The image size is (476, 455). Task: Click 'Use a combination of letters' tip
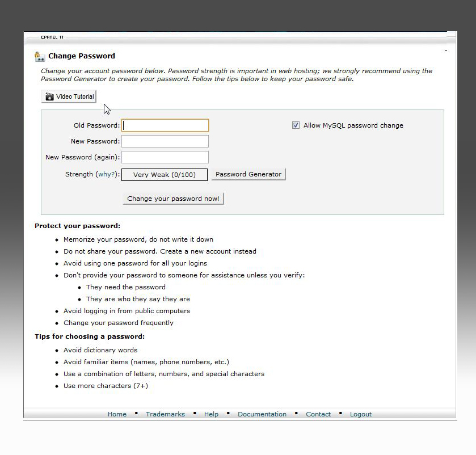163,374
